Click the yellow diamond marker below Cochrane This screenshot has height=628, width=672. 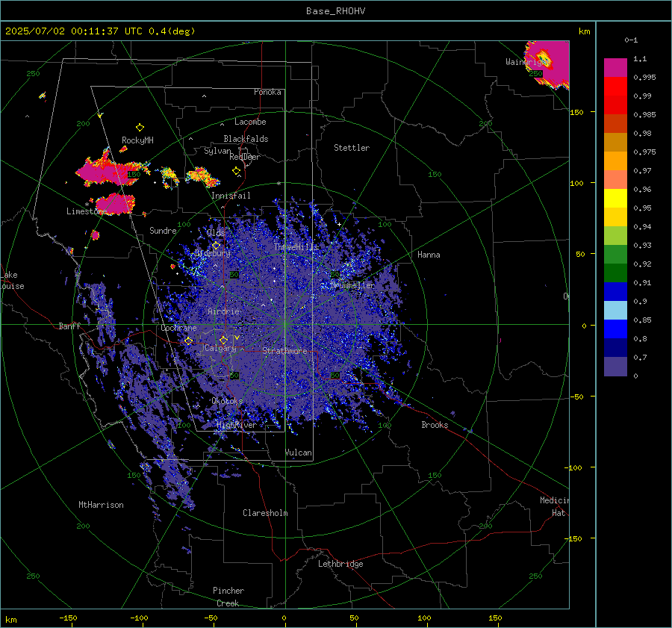[189, 341]
